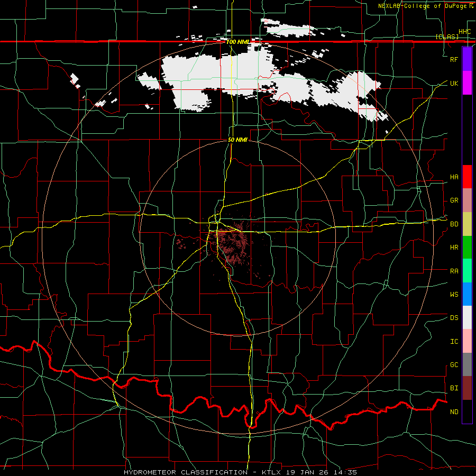Click the WS legend label

pos(454,295)
